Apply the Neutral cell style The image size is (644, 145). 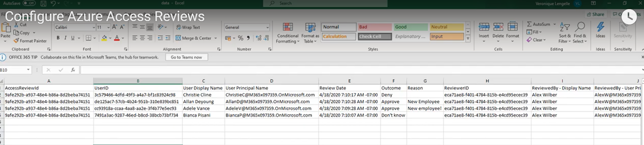446,27
